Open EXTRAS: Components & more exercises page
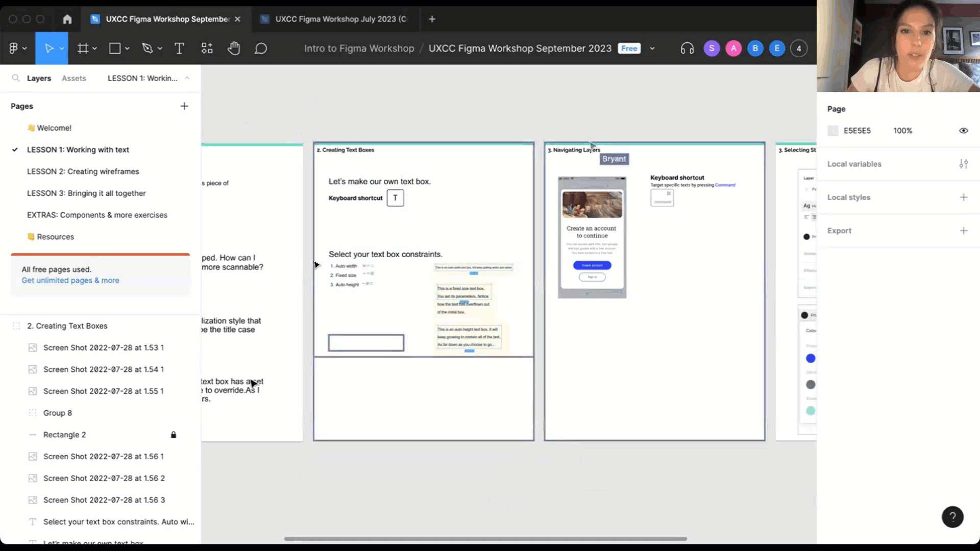The image size is (980, 551). 97,215
